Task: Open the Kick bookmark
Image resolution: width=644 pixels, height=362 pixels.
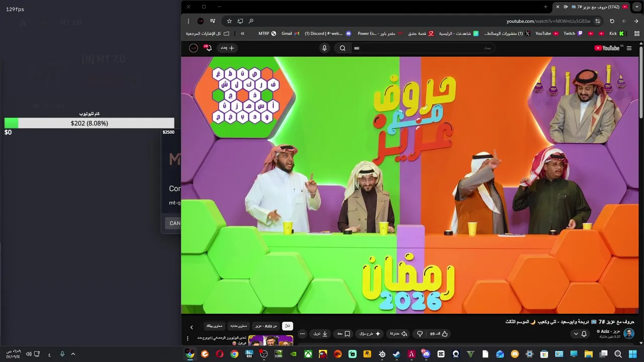Action: [x=617, y=34]
